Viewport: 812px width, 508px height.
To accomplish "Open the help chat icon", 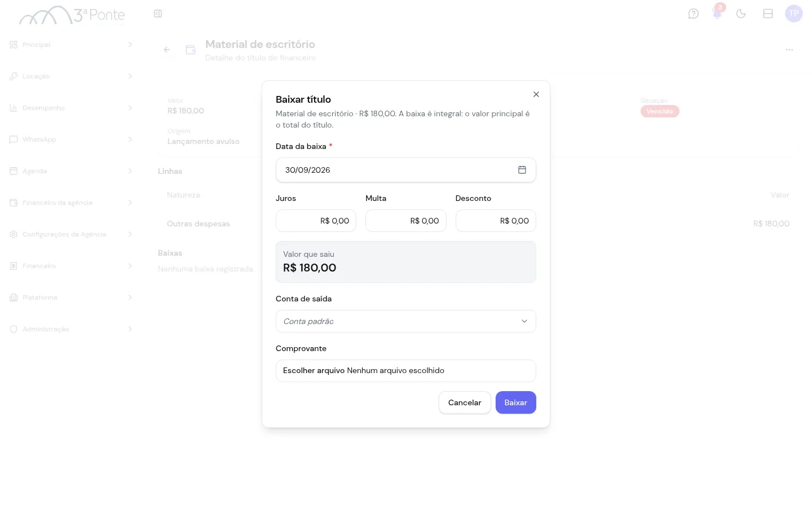I will 694,14.
